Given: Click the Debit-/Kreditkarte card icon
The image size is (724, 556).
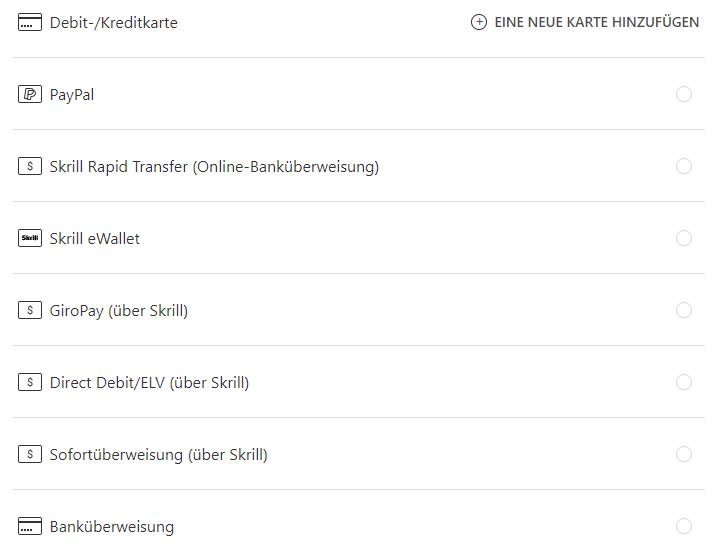Looking at the screenshot, I should [30, 22].
